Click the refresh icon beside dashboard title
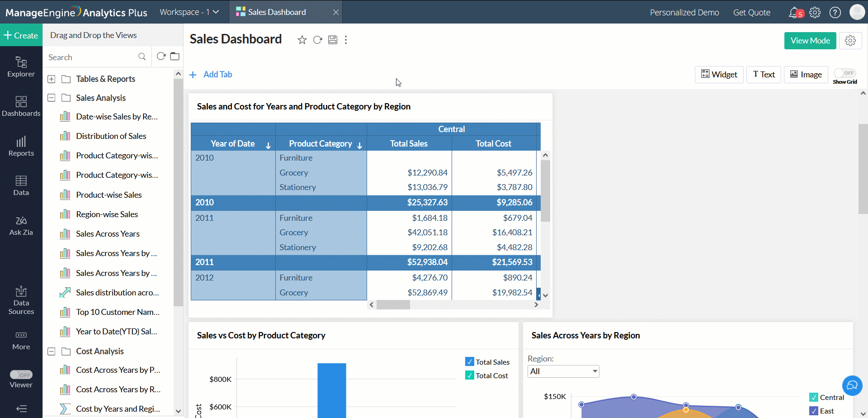868x418 pixels. point(317,40)
